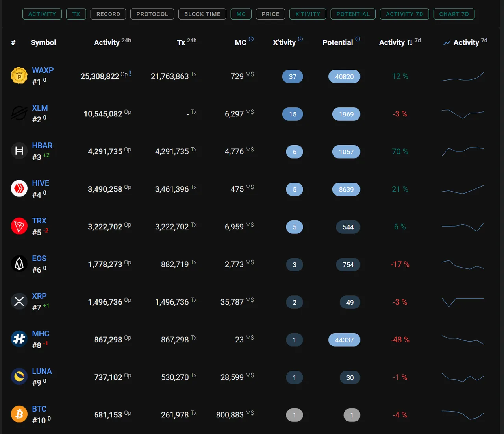
Task: Open the XRP symbol link
Action: [x=39, y=296]
